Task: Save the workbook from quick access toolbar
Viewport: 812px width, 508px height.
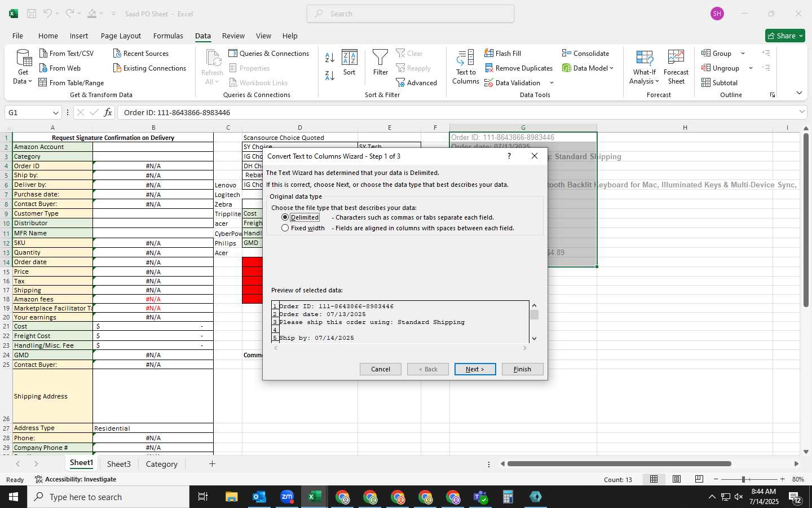Action: point(32,14)
